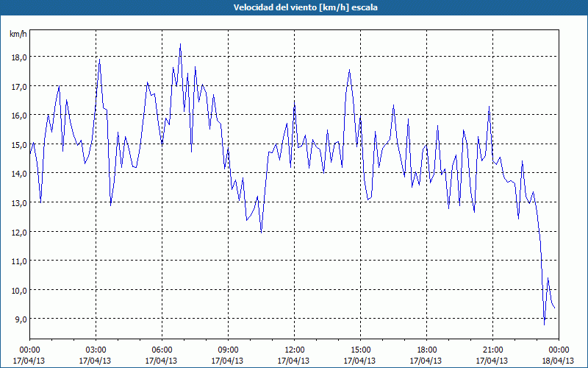The height and width of the screenshot is (368, 588).
Task: Click the 18/04/13 date label
Action: click(x=558, y=361)
